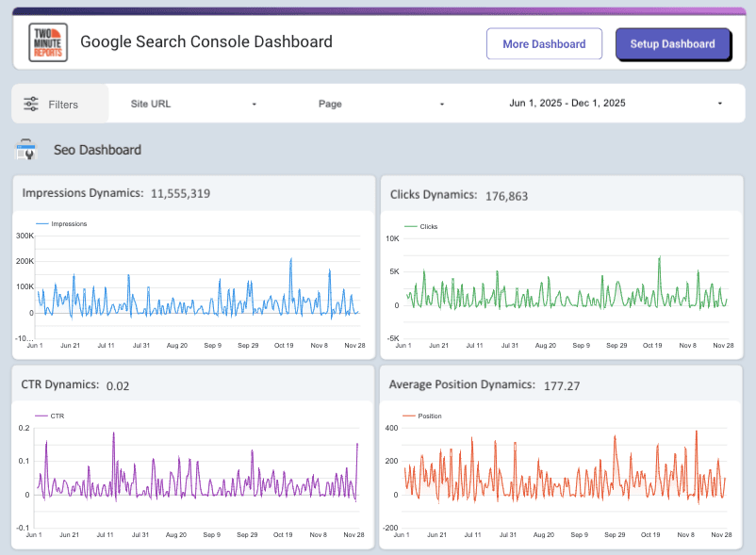The image size is (756, 555).
Task: Click the Google Search Console Dashboard title
Action: 206,42
